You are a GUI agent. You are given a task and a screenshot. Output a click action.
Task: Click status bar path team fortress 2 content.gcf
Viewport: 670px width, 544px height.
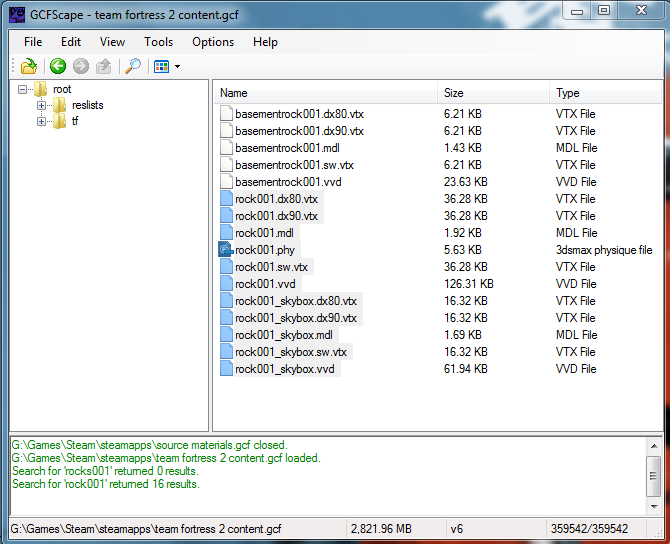click(x=146, y=529)
